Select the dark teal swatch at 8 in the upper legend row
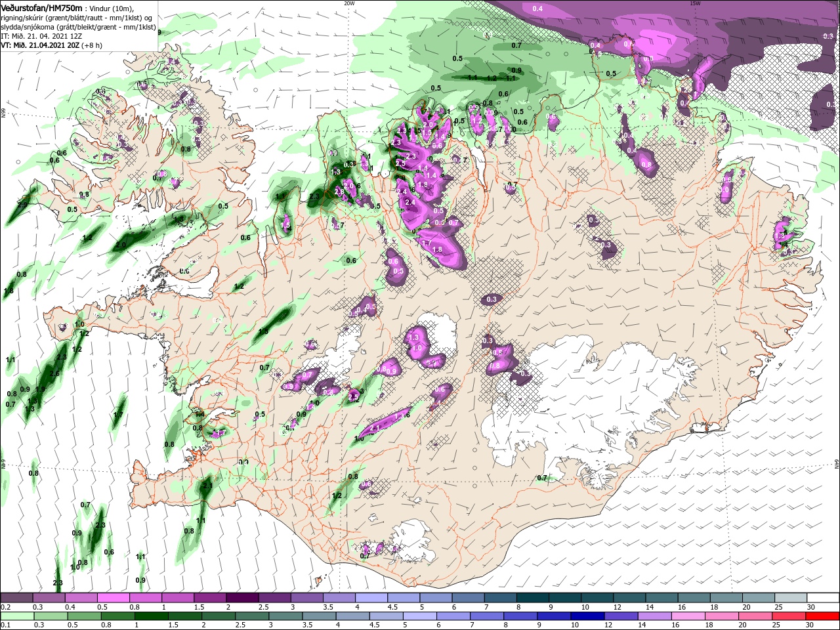 (532, 598)
